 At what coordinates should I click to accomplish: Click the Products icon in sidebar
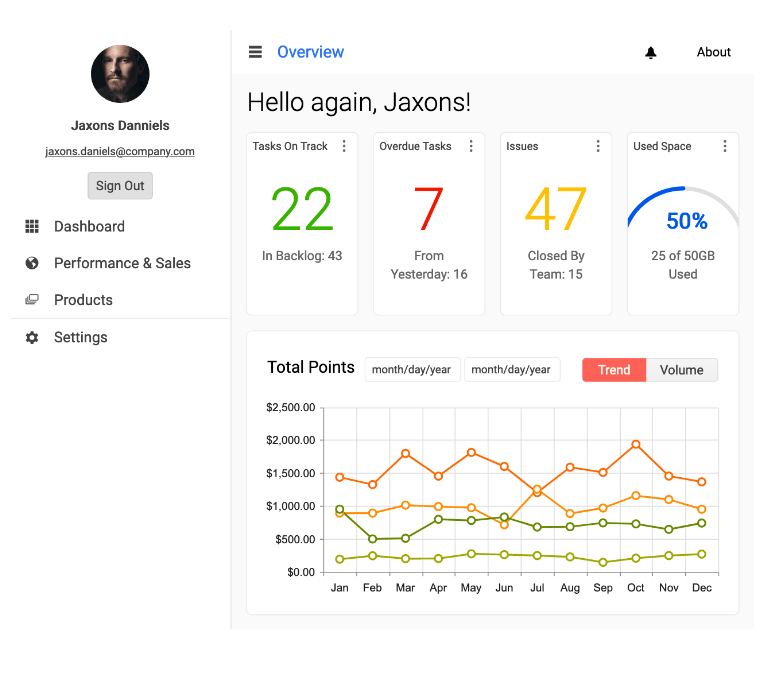coord(32,300)
